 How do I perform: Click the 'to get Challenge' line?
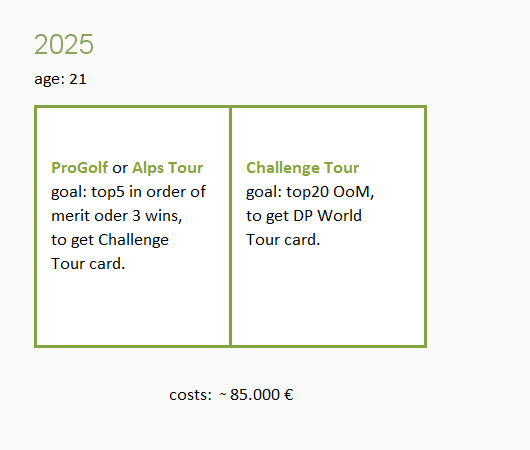point(110,240)
